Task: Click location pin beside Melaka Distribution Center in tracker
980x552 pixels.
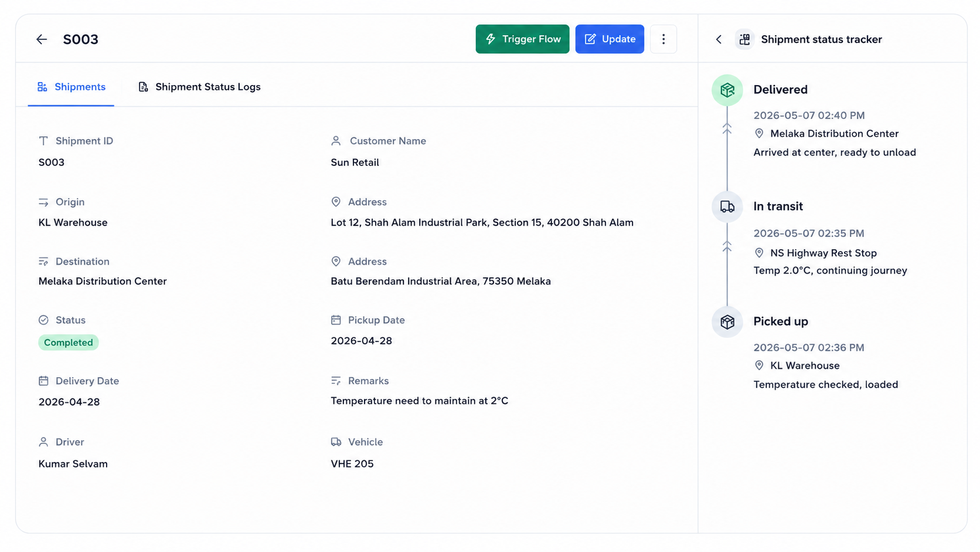Action: 759,134
